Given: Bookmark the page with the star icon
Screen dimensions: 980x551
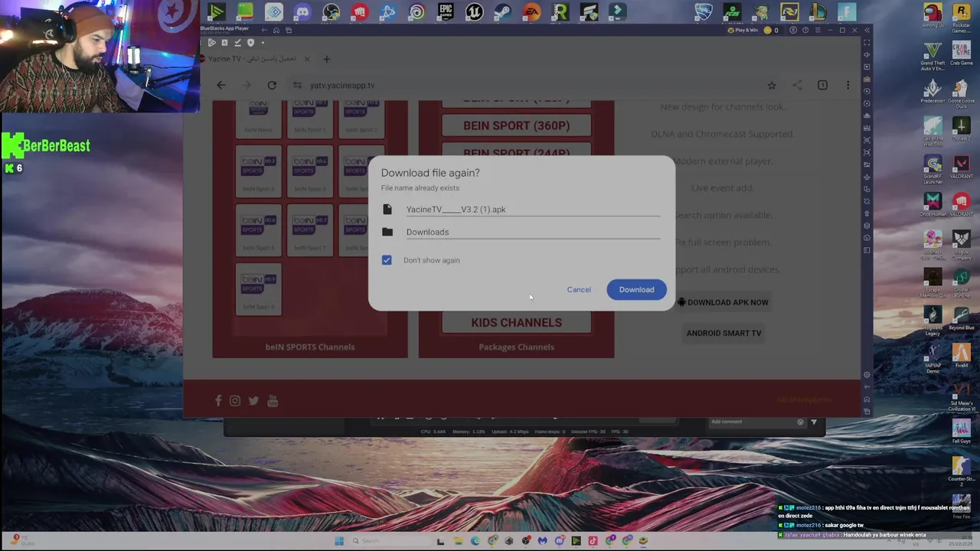Looking at the screenshot, I should [x=772, y=85].
